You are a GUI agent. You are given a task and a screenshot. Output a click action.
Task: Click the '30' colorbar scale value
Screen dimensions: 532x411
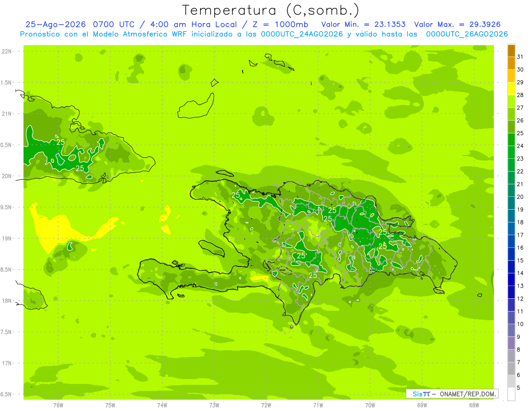click(x=520, y=69)
